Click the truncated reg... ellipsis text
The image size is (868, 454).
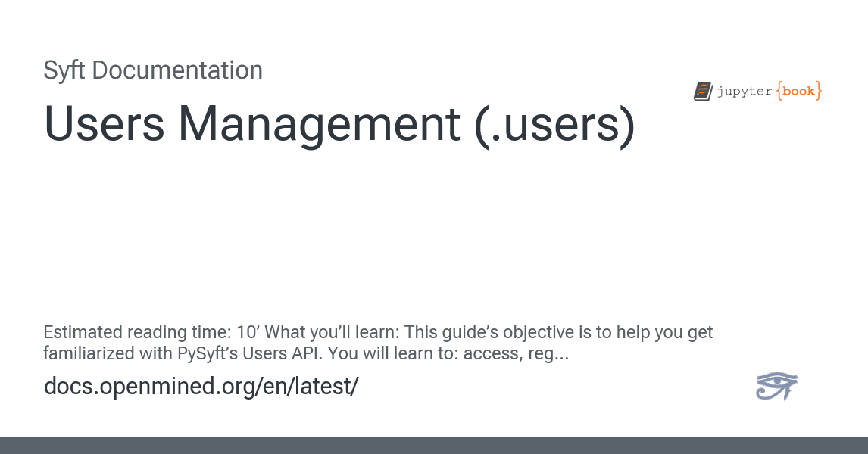point(549,353)
